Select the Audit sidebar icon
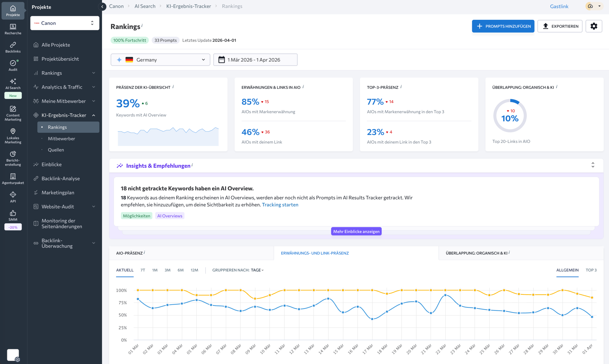Screen dimensions: 609x364 tap(13, 65)
